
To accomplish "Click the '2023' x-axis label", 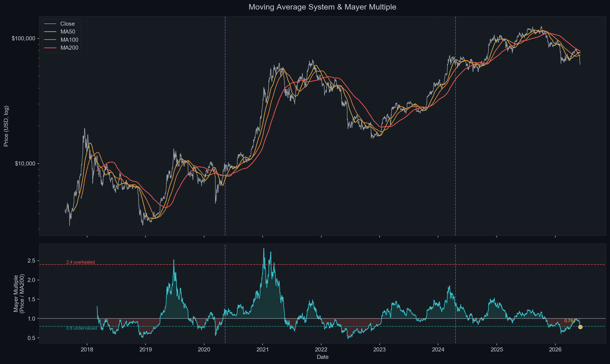I will 380,350.
